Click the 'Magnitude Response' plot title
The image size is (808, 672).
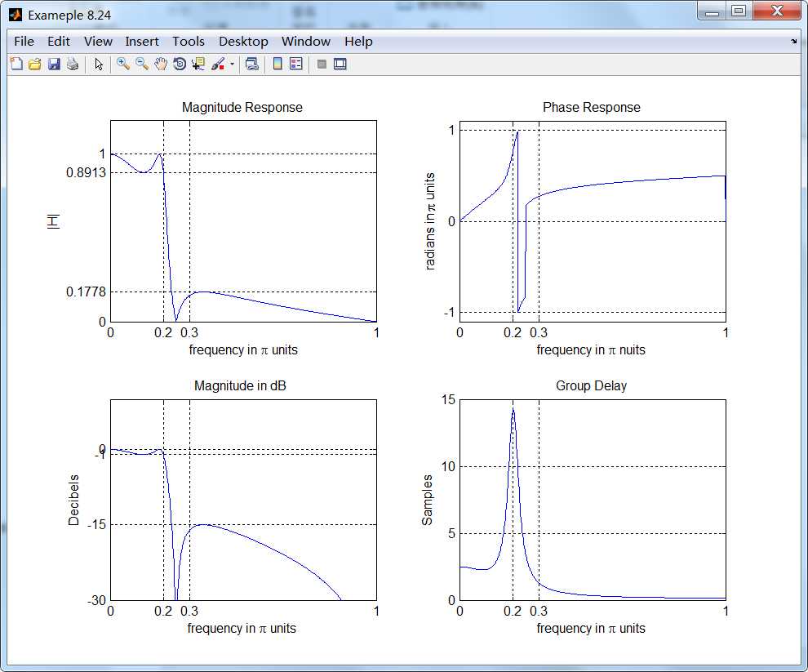(x=242, y=107)
